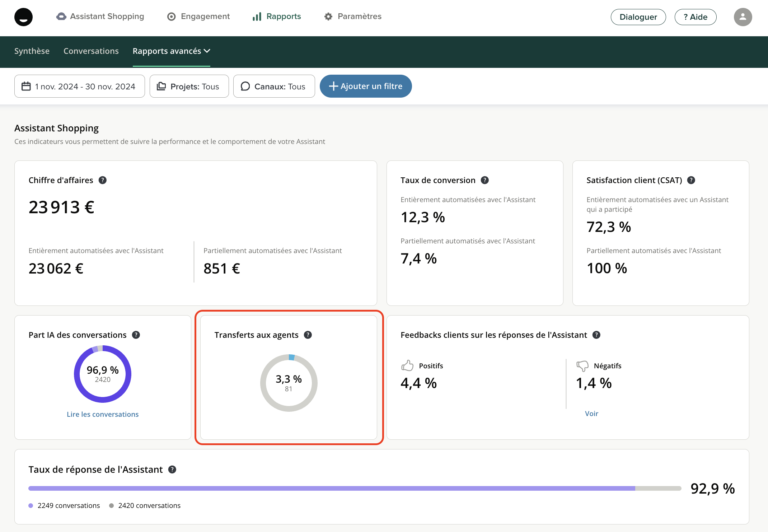Click help icon beside Taux de réponse de l'Assistant

[x=172, y=470]
